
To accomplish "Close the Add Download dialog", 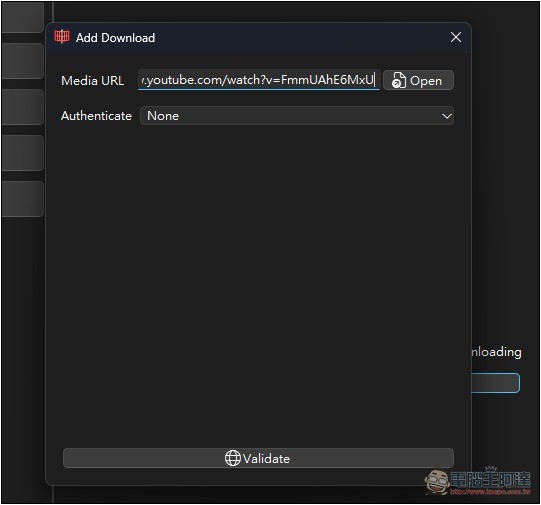I will click(x=456, y=37).
